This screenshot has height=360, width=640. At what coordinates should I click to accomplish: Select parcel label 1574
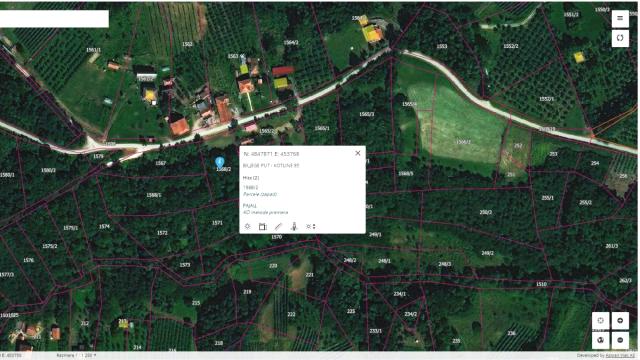coord(104,227)
